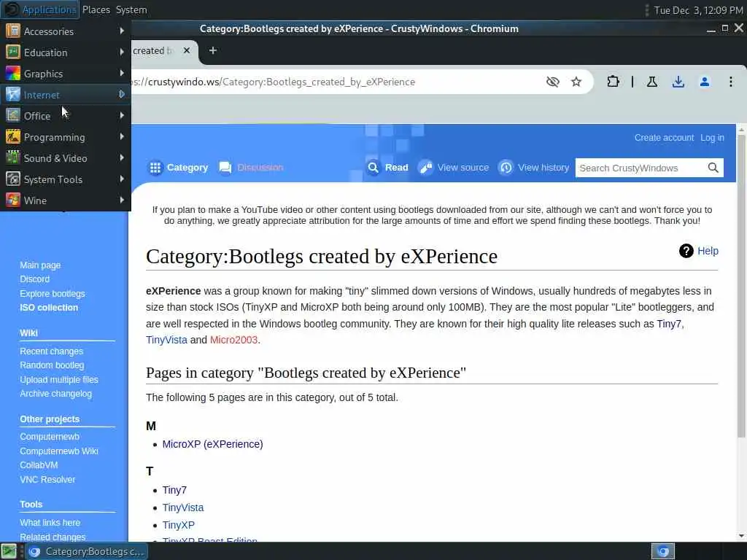Open the Micro2003 red link

(x=234, y=340)
